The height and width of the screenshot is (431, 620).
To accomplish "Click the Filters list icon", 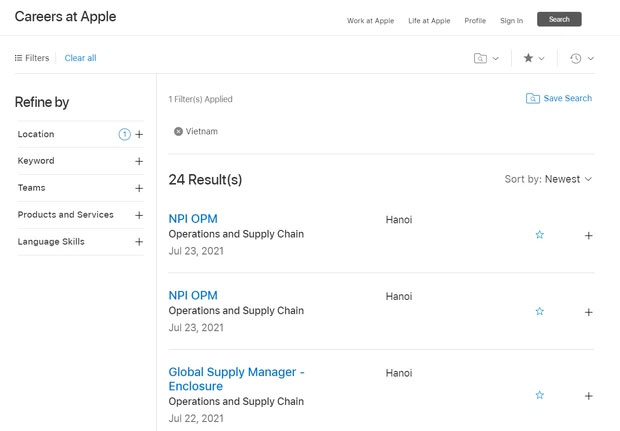I will tap(19, 58).
